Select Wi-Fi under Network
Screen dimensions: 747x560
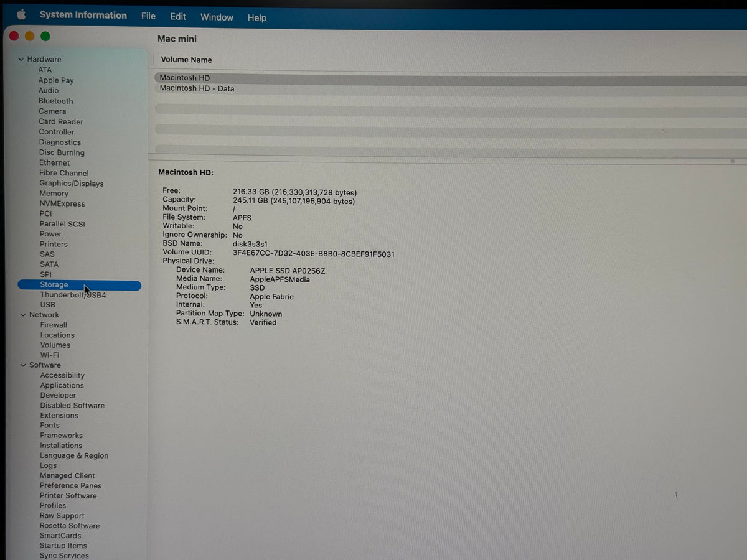pos(50,355)
